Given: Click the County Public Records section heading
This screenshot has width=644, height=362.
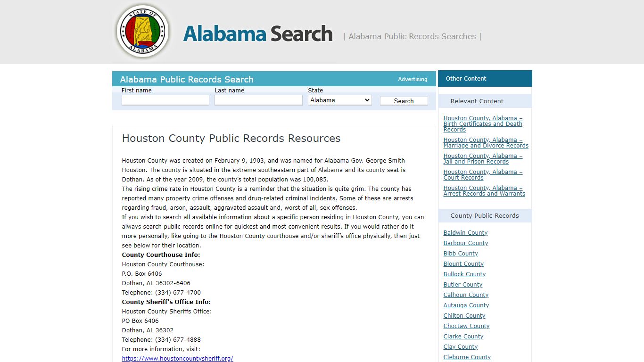Looking at the screenshot, I should pos(485,215).
